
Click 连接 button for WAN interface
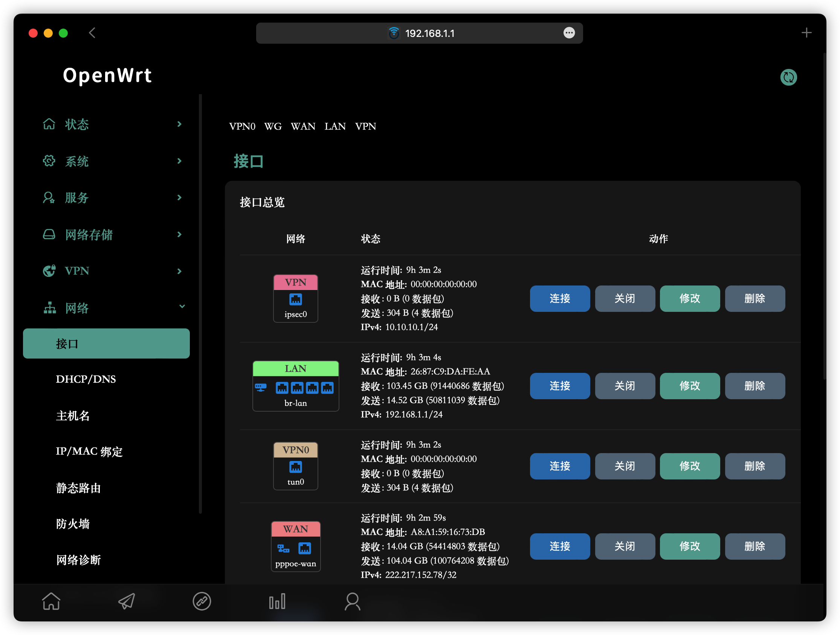click(559, 546)
